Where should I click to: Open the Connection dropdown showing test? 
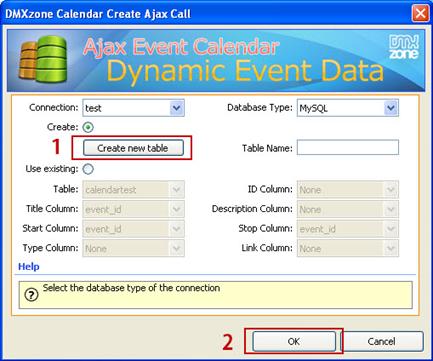click(133, 108)
